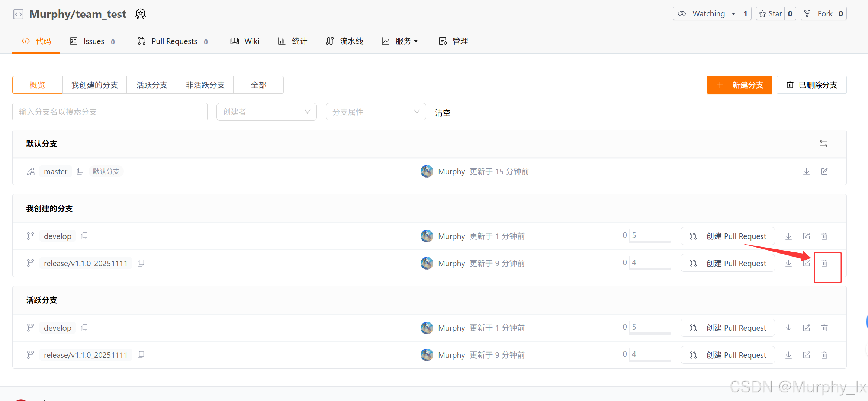Click the 默认分支 tag beside master

click(106, 171)
